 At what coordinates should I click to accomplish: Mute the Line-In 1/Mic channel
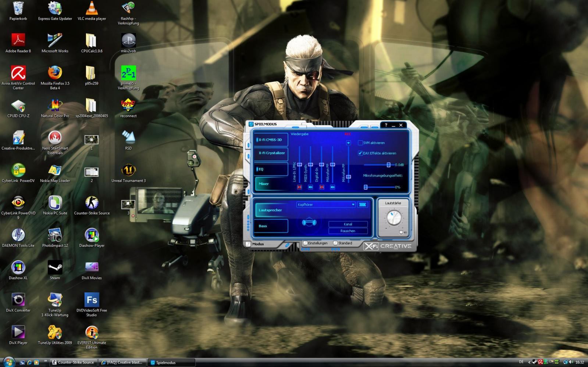pyautogui.click(x=299, y=187)
